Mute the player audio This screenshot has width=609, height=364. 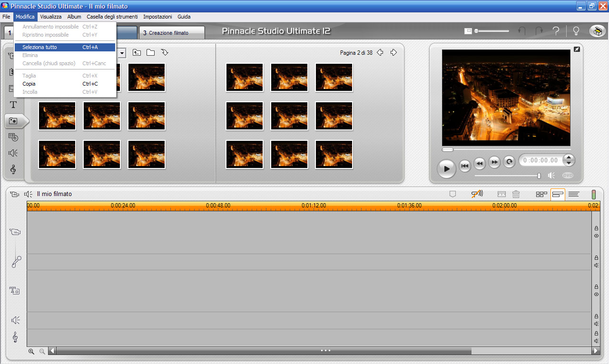[551, 175]
